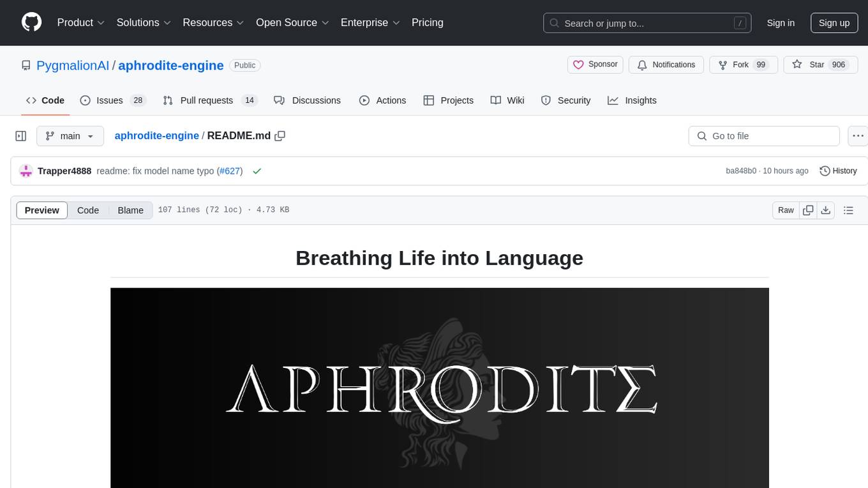Open the Discussions tab
The height and width of the screenshot is (488, 868).
pyautogui.click(x=308, y=100)
